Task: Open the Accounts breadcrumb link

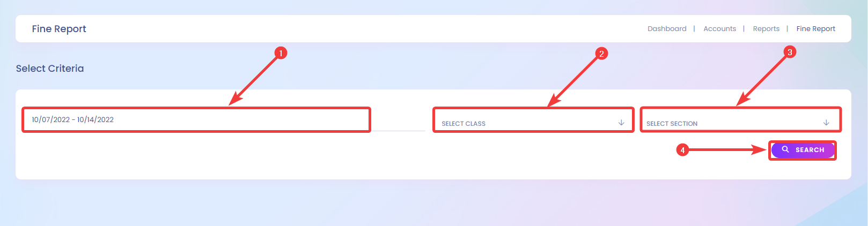Action: pos(719,29)
